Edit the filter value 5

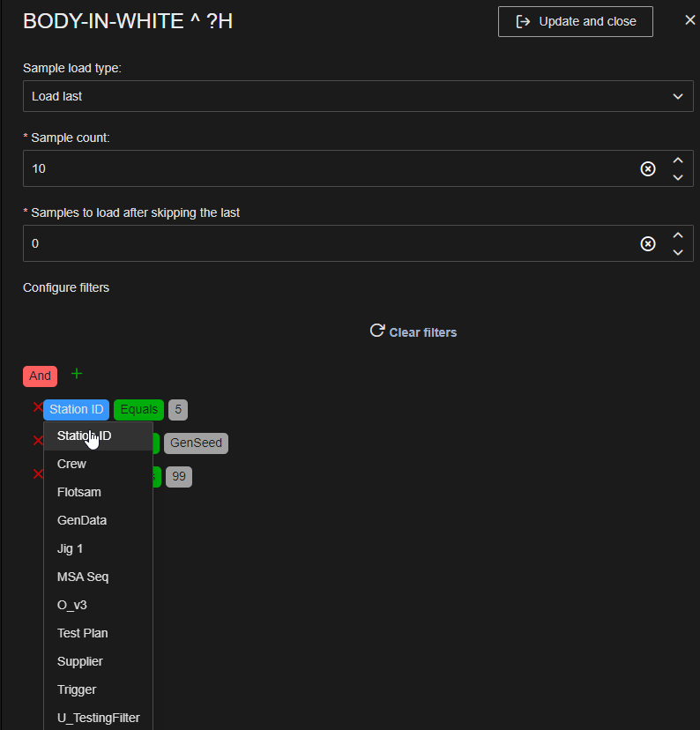(x=178, y=409)
